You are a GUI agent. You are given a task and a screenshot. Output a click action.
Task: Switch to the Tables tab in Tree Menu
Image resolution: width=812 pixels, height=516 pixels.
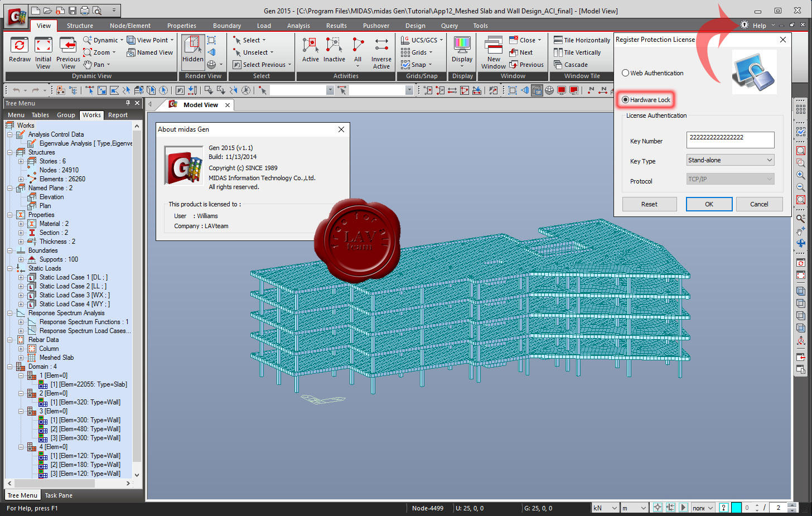40,115
